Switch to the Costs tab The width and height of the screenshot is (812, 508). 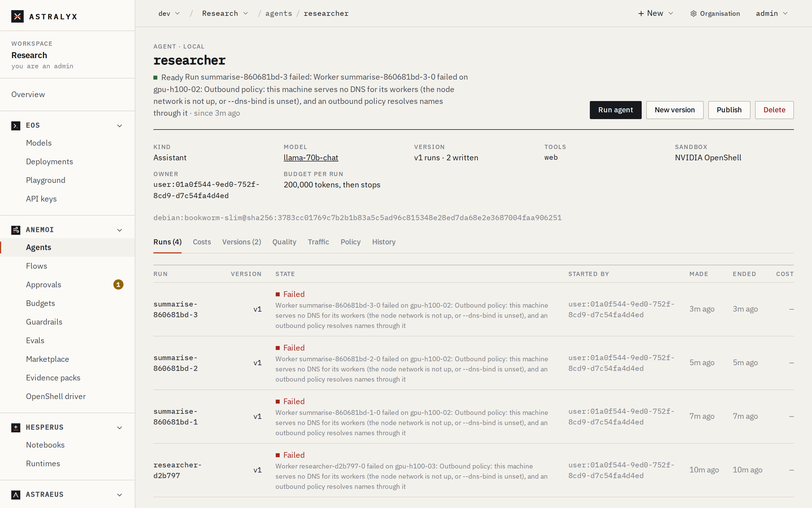(x=202, y=242)
